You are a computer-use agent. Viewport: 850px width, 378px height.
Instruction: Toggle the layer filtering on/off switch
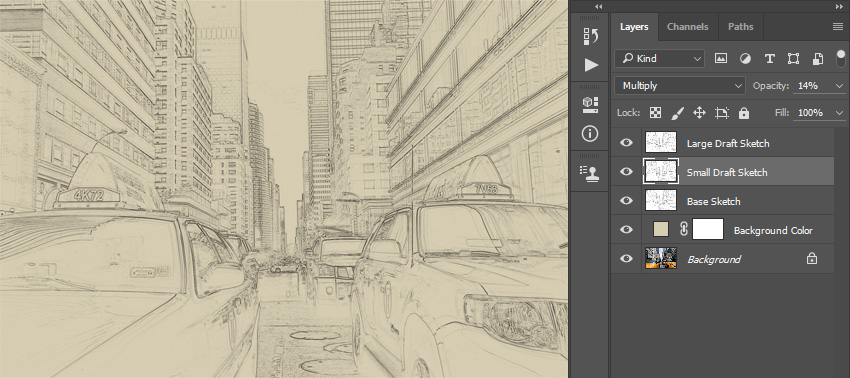(x=841, y=59)
